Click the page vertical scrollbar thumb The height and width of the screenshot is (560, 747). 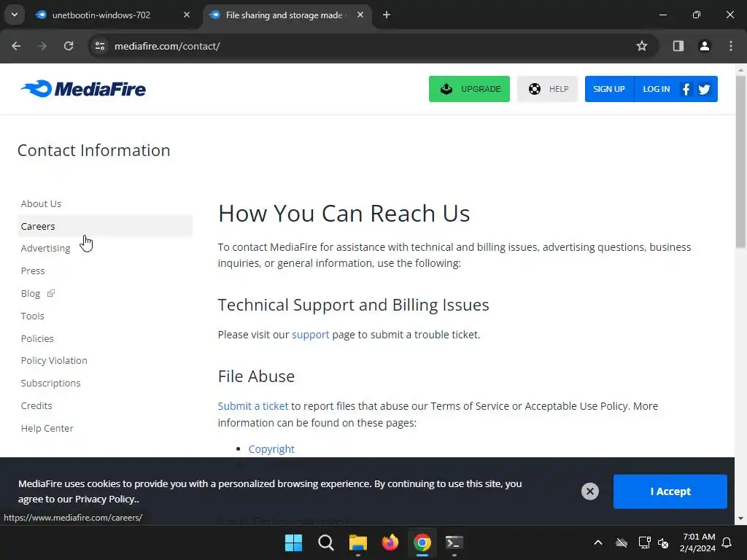(x=740, y=162)
